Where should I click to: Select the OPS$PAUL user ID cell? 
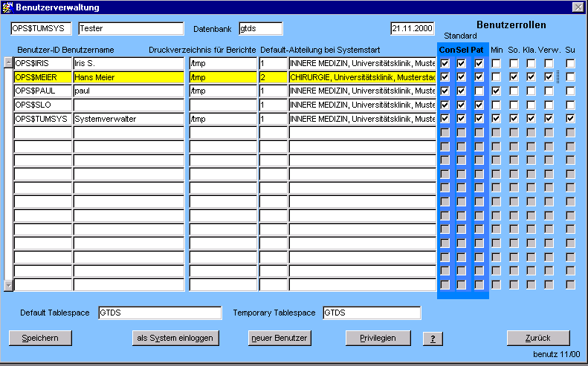point(42,91)
